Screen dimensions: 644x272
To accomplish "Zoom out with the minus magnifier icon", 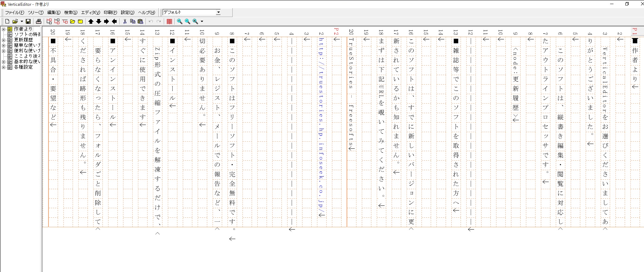I will pyautogui.click(x=188, y=21).
